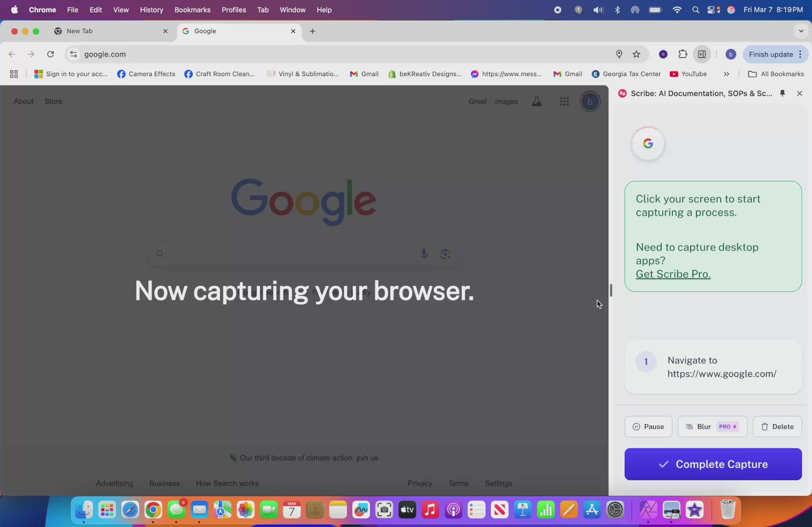
Task: Click the Google logo icon in Scribe panel
Action: (x=648, y=143)
